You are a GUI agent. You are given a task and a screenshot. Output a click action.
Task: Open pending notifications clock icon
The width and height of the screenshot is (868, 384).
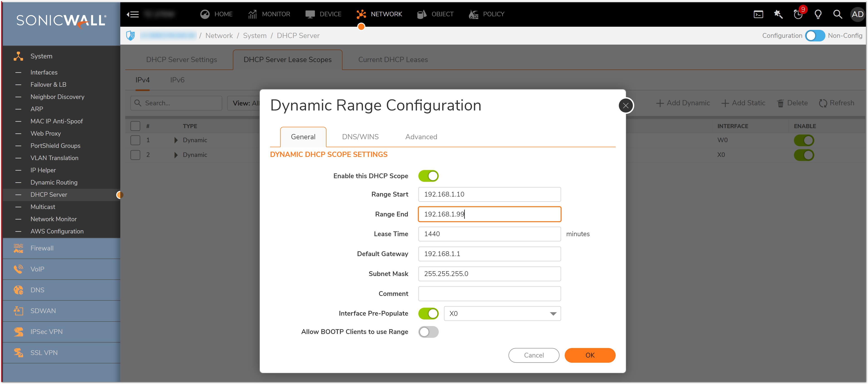click(798, 14)
